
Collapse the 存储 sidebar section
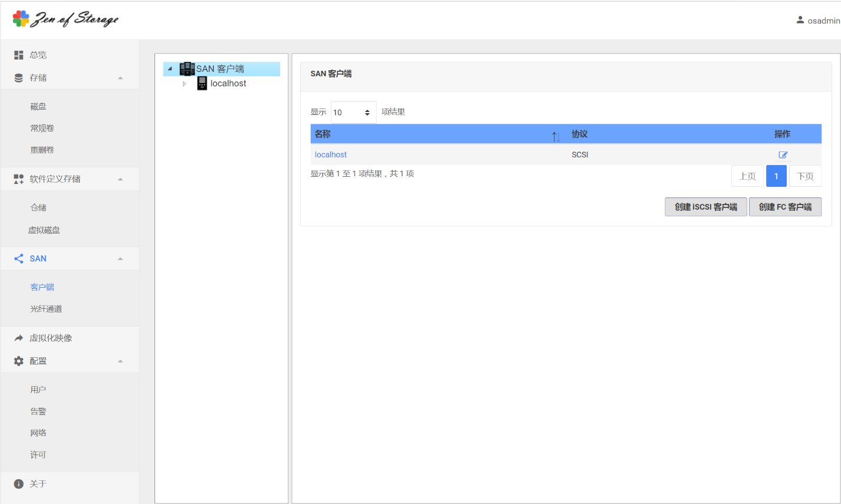(x=120, y=78)
